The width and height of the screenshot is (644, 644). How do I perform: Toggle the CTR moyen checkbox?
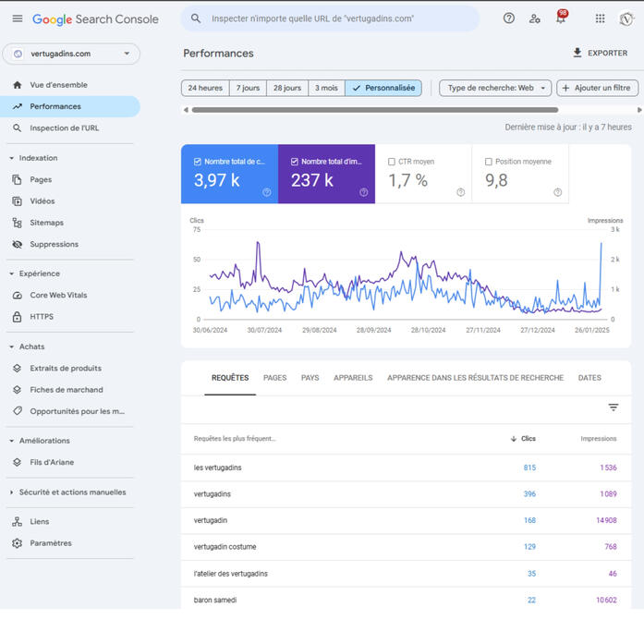tap(392, 162)
